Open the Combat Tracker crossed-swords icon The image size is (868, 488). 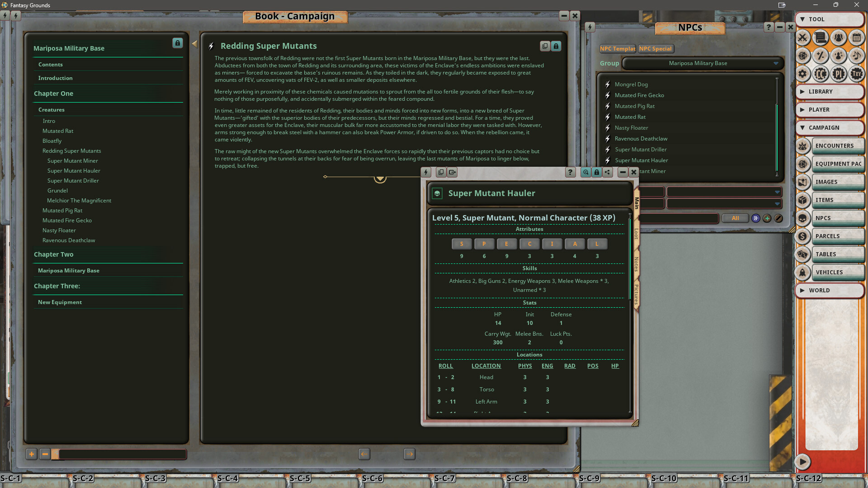pyautogui.click(x=803, y=38)
